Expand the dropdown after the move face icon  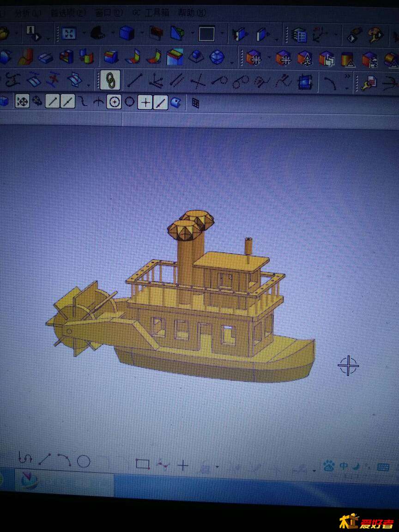[269, 57]
